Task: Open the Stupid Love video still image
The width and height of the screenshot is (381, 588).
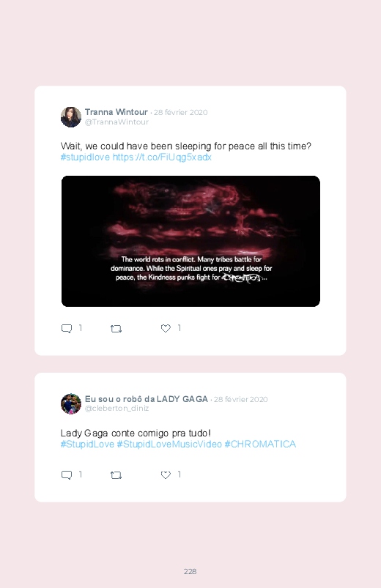Action: click(x=190, y=241)
